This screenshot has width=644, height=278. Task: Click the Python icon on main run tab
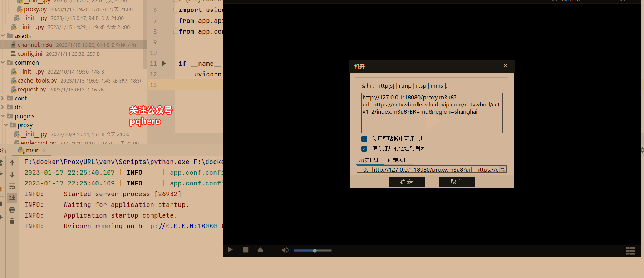21,150
